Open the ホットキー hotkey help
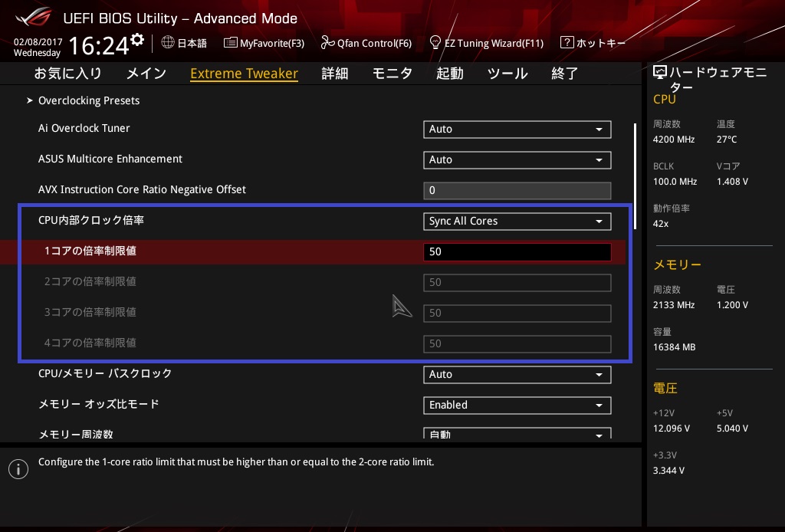The width and height of the screenshot is (785, 532). pos(593,43)
